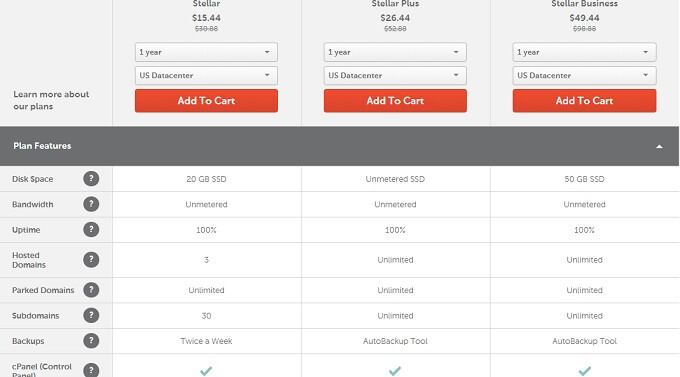
Task: Click the struck-through $98.88 price
Action: (x=584, y=29)
